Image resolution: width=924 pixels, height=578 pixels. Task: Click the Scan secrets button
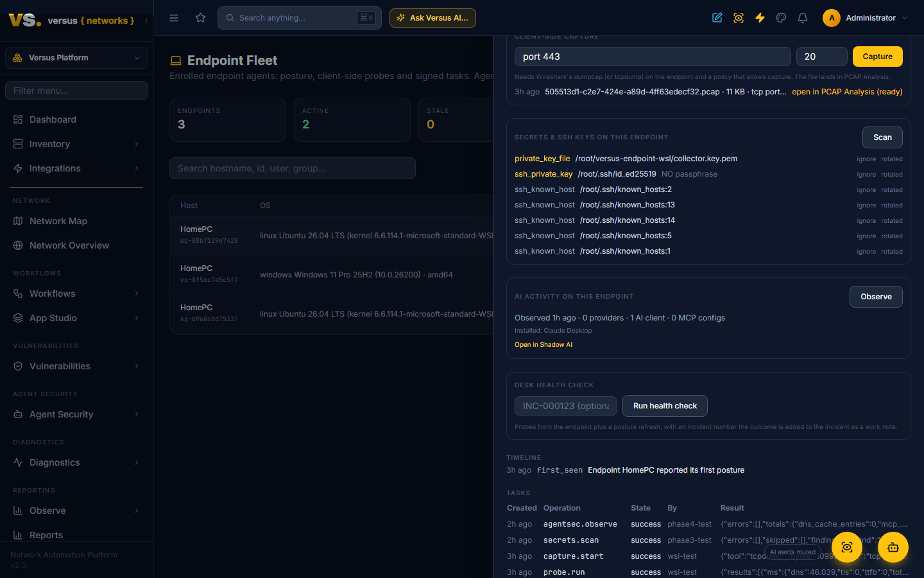point(882,137)
